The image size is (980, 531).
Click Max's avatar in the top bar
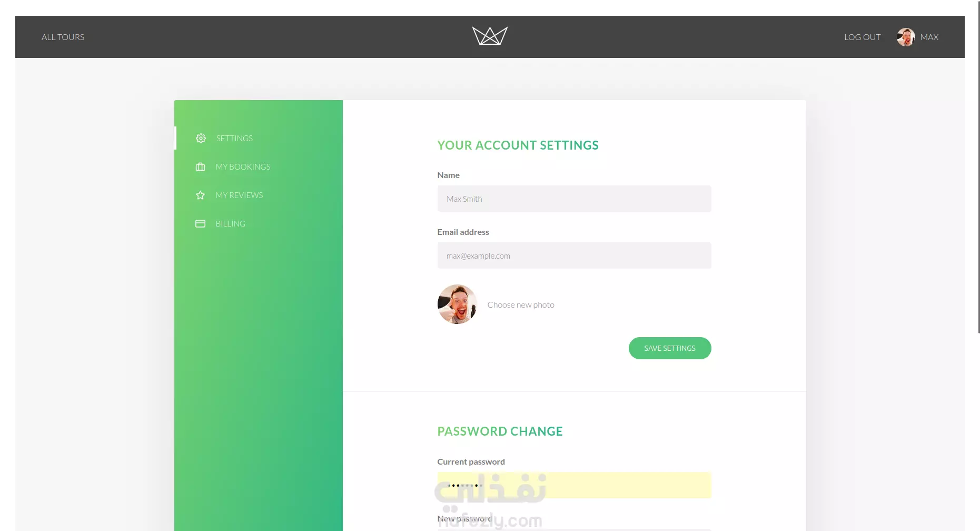pyautogui.click(x=906, y=37)
